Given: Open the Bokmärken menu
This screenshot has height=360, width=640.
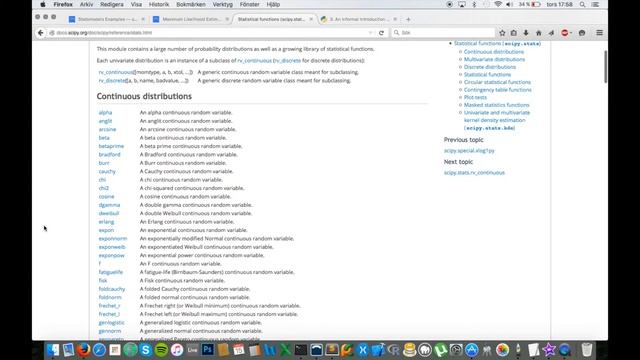Looking at the screenshot, I should [191, 4].
